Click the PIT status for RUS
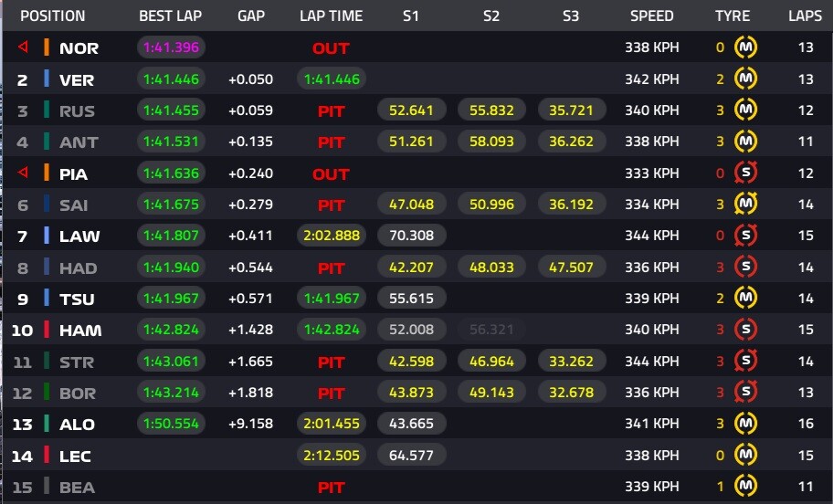 pos(331,111)
